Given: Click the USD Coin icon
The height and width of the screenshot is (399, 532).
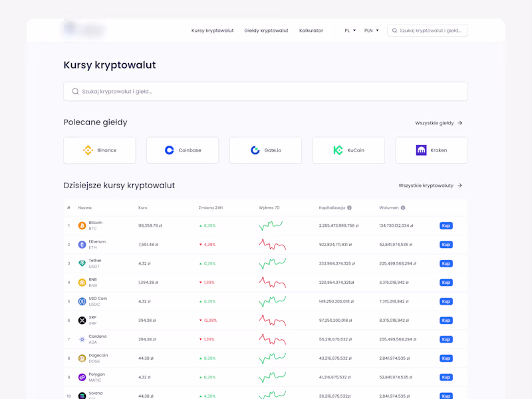Looking at the screenshot, I should 82,301.
